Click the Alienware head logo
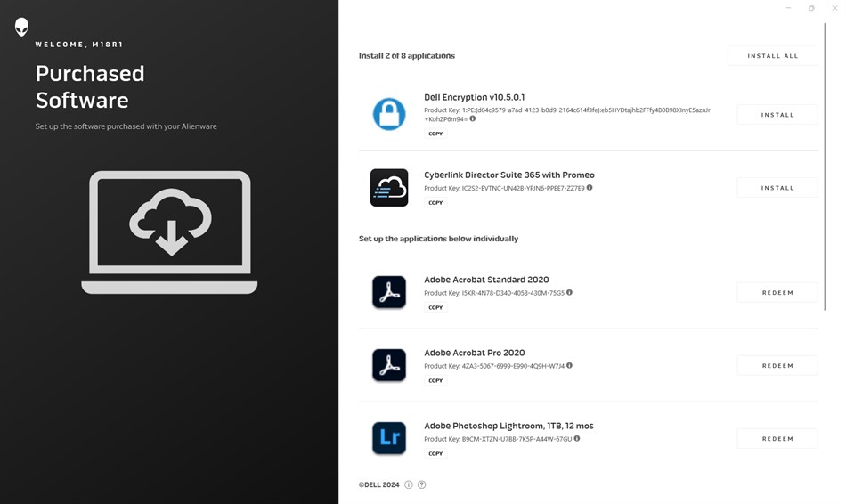 [x=21, y=27]
